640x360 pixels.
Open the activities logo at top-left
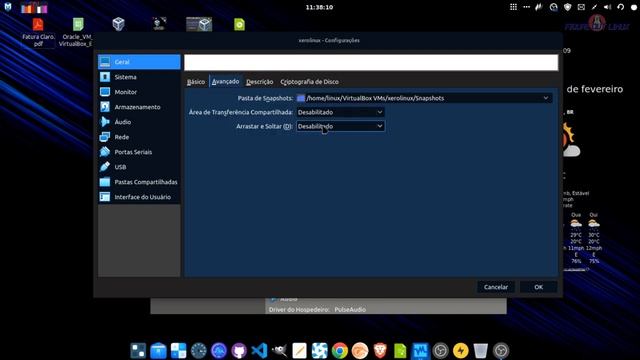click(x=8, y=7)
